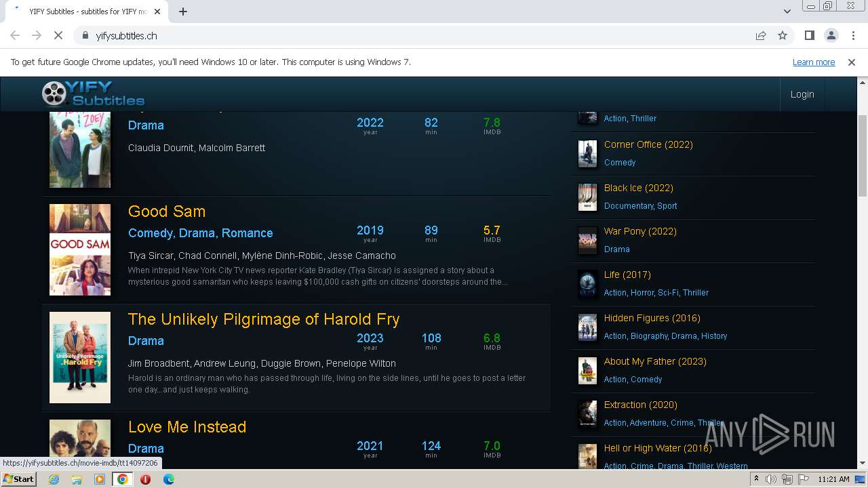This screenshot has height=488, width=868.
Task: Open the Zoey movie poster thumbnail
Action: [x=80, y=150]
